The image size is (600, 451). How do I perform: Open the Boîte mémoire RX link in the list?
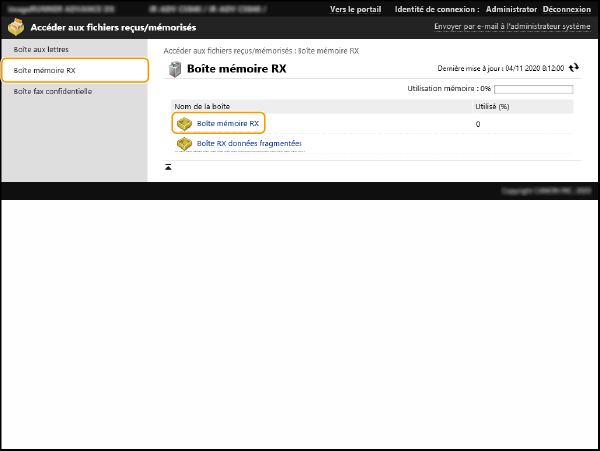coord(228,124)
